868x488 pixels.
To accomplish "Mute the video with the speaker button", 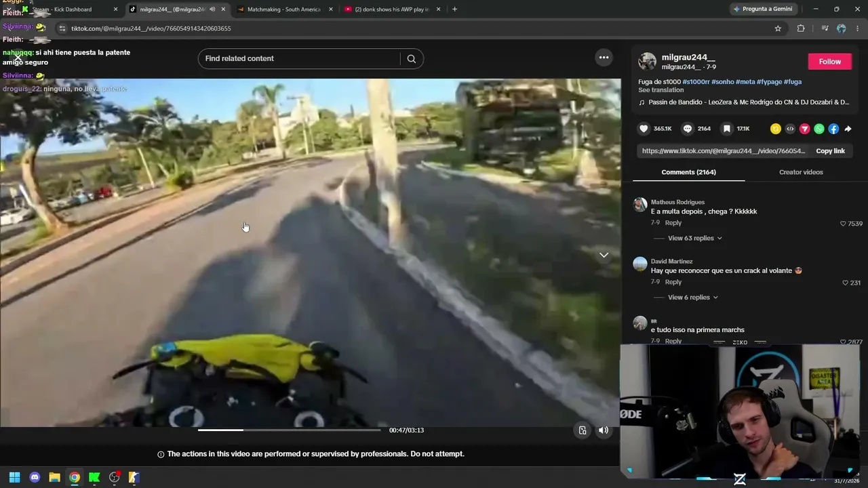I will 604,430.
